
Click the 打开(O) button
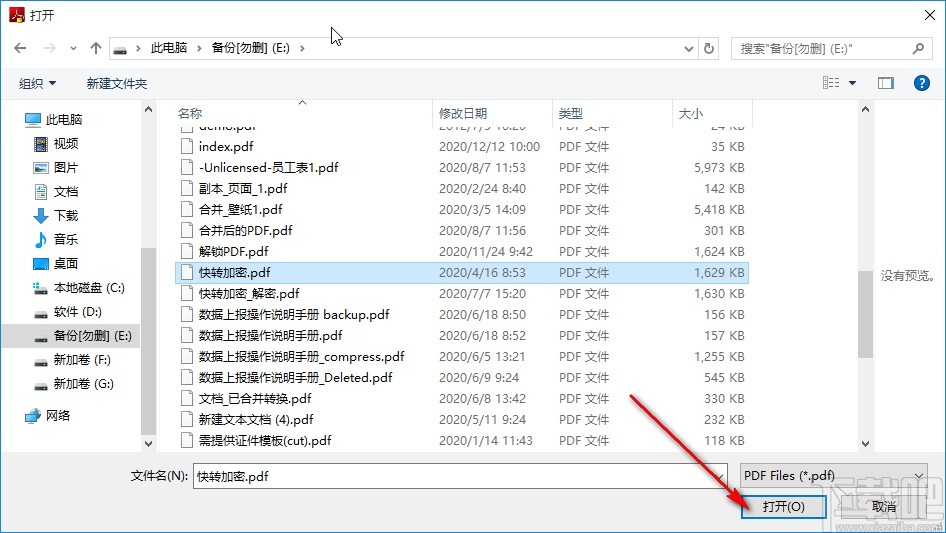click(x=783, y=506)
